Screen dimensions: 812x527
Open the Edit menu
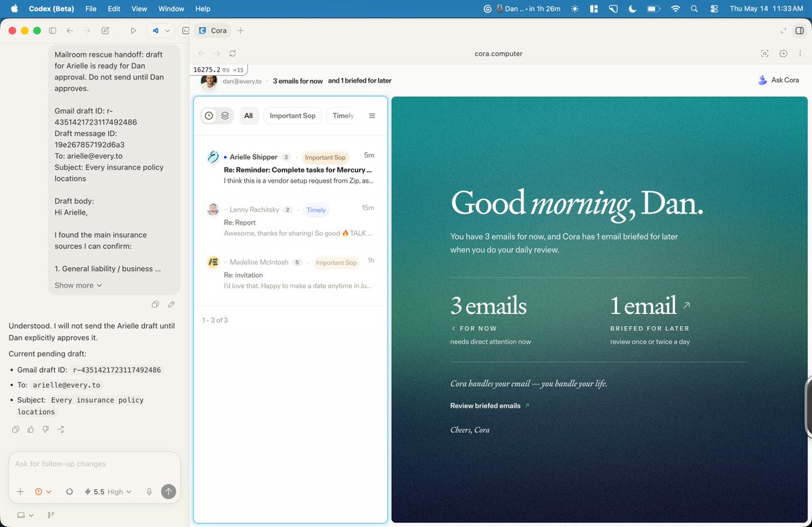[114, 9]
